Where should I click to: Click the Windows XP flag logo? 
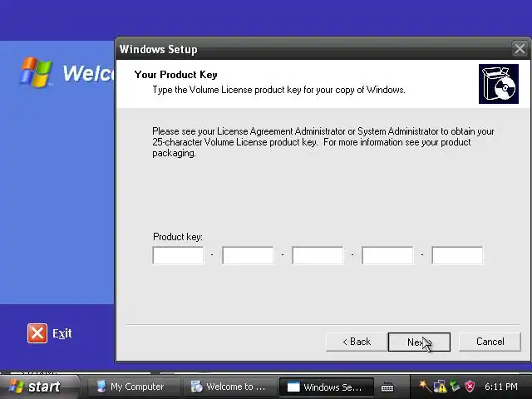[x=36, y=72]
